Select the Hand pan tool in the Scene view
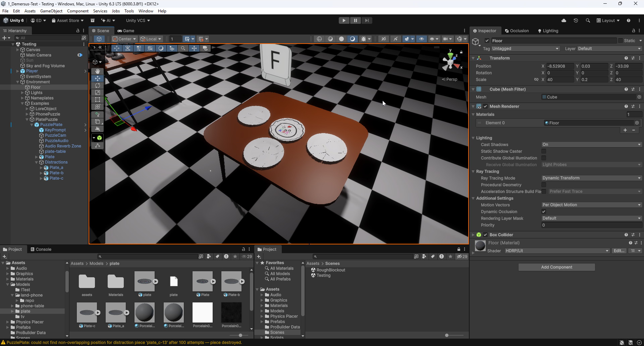This screenshot has width=644, height=346. pos(97,71)
